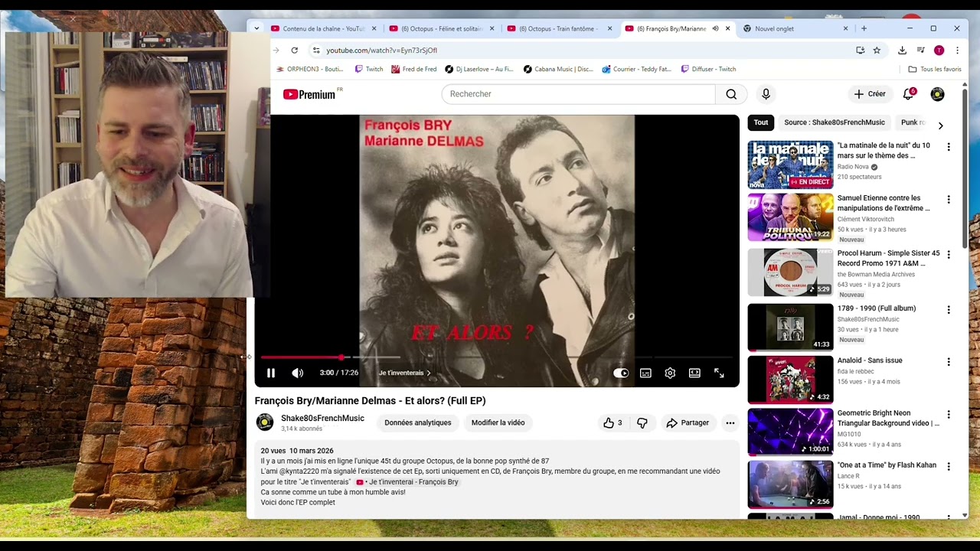The height and width of the screenshot is (551, 980).
Task: Open '"One at a Time" by Flash Kahan' title
Action: pos(887,465)
